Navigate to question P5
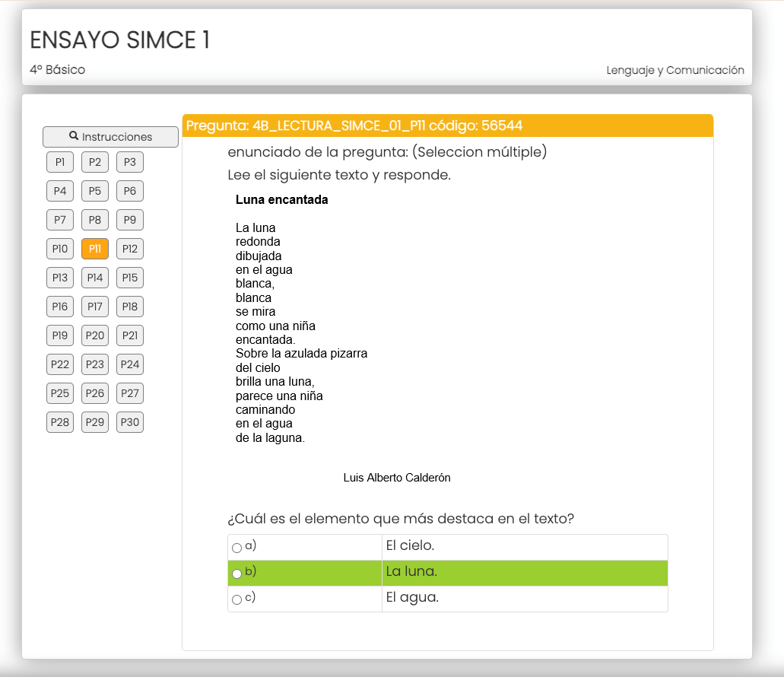Image resolution: width=784 pixels, height=677 pixels. pos(95,191)
